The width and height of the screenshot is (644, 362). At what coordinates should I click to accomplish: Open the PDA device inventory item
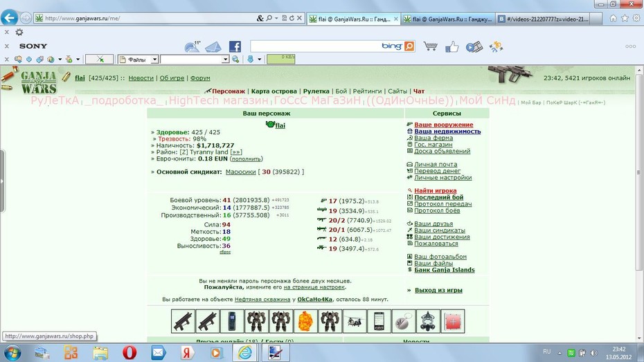(379, 321)
